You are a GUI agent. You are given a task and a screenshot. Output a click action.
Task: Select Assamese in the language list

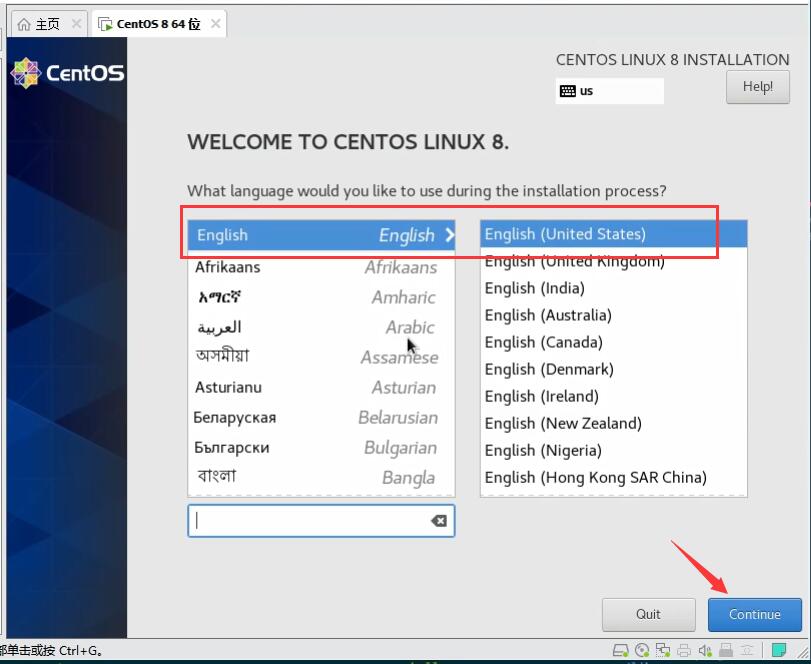(321, 357)
